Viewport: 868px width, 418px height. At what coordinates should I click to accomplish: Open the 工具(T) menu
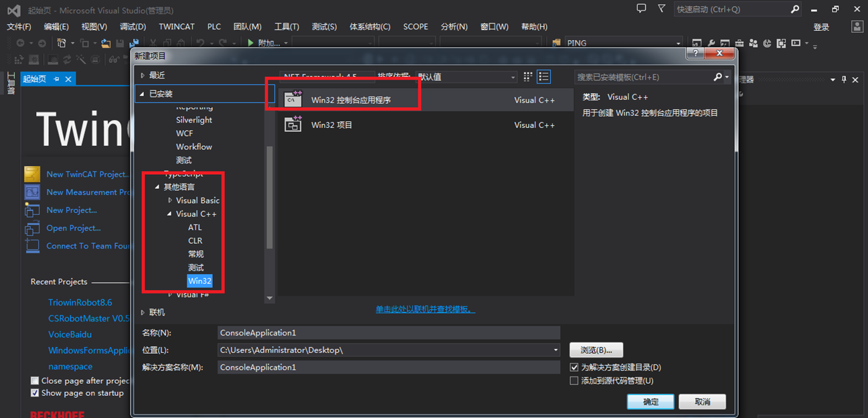(286, 27)
